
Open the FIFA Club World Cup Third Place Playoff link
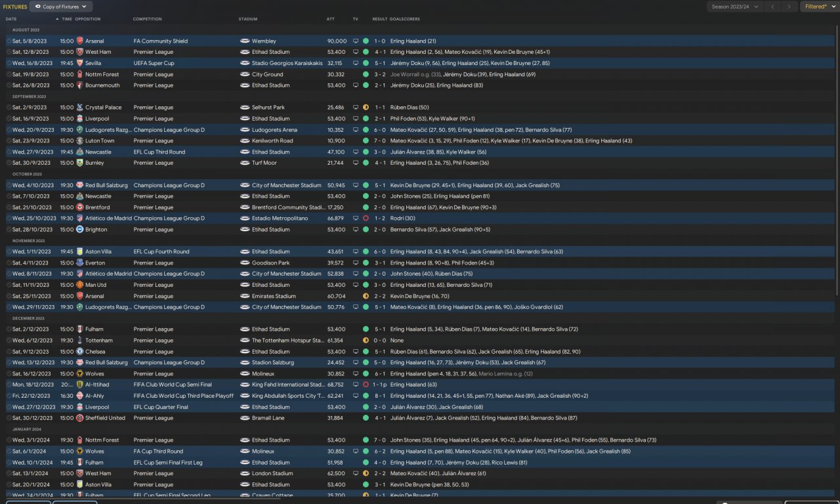click(183, 396)
